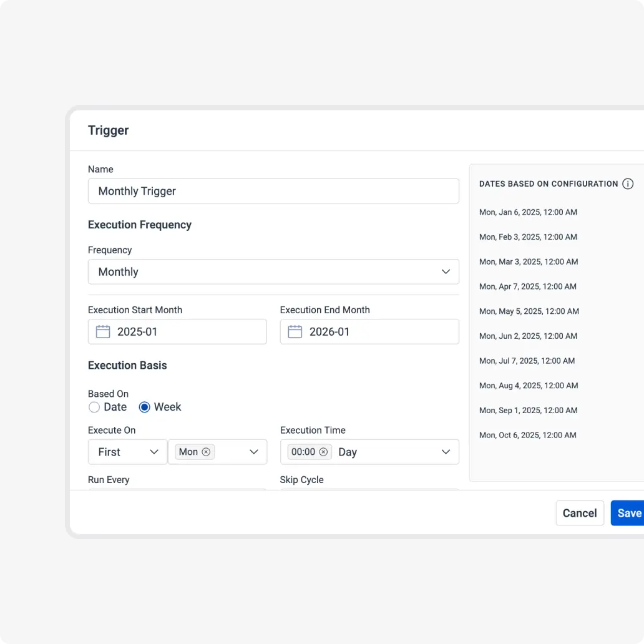The height and width of the screenshot is (644, 644).
Task: Clear the 00:00 time tag via x icon
Action: tap(323, 452)
